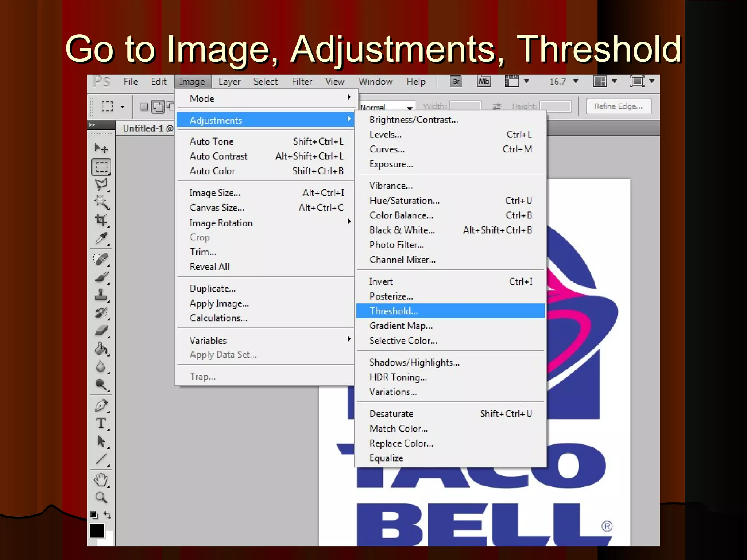
Task: Click the Height input field
Action: [555, 106]
